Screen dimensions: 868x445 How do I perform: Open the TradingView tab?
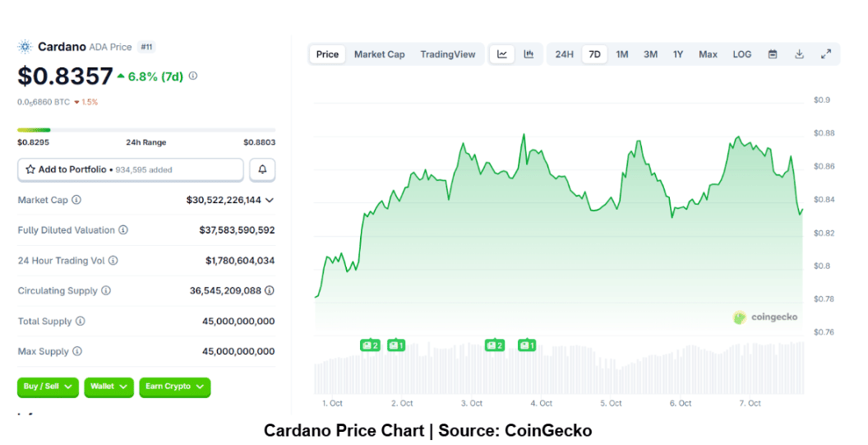tap(447, 54)
